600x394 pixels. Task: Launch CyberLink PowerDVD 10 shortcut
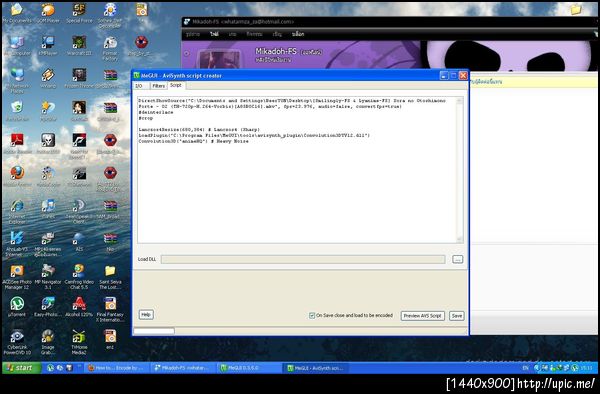pyautogui.click(x=16, y=336)
